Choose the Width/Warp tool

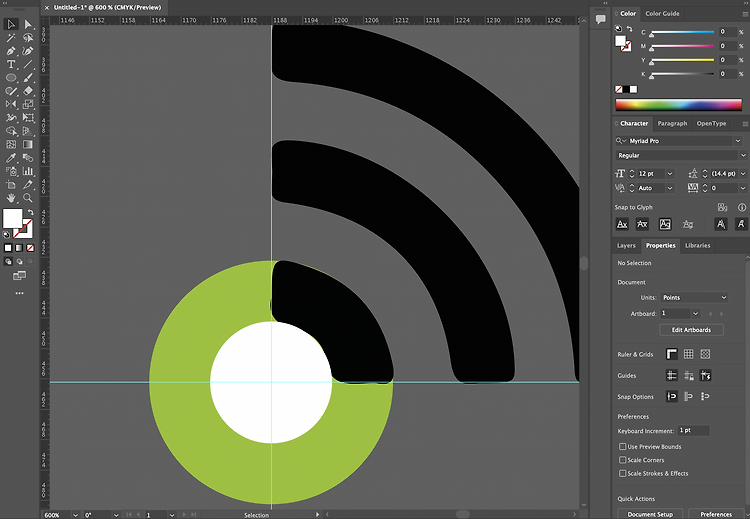(11, 117)
